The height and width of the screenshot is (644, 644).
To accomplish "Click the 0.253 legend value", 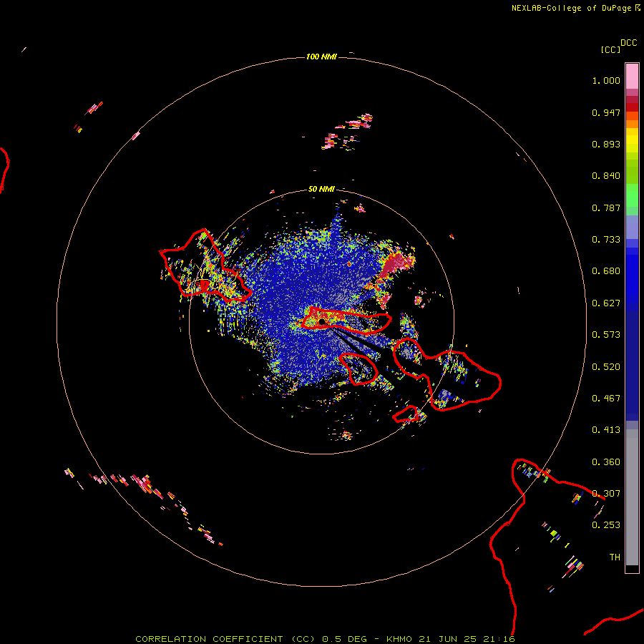I will [x=606, y=525].
